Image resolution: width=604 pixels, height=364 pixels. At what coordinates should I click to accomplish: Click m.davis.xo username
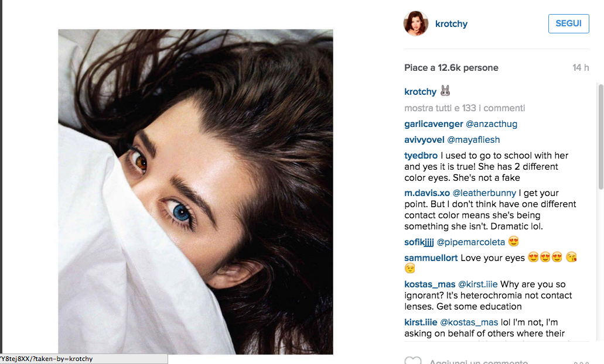(427, 193)
